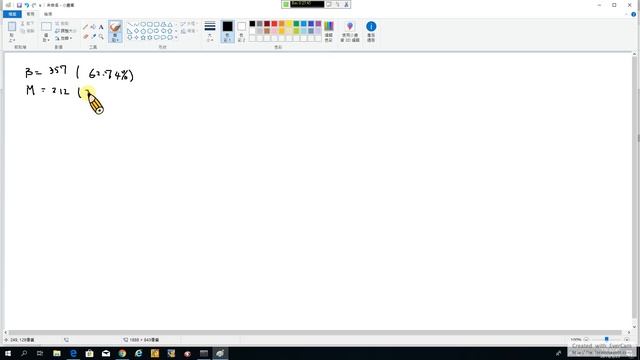
Task: Pick the Diamond shape
Action: [137, 31]
